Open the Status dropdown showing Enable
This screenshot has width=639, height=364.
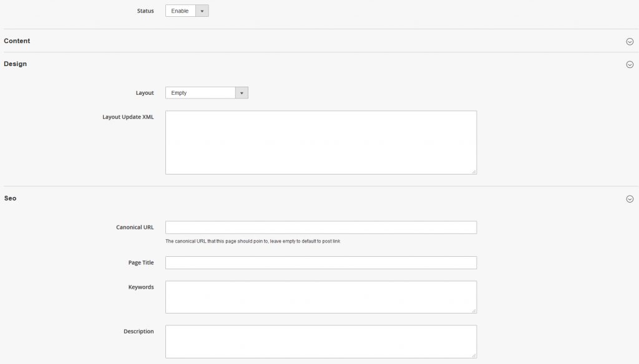(187, 11)
